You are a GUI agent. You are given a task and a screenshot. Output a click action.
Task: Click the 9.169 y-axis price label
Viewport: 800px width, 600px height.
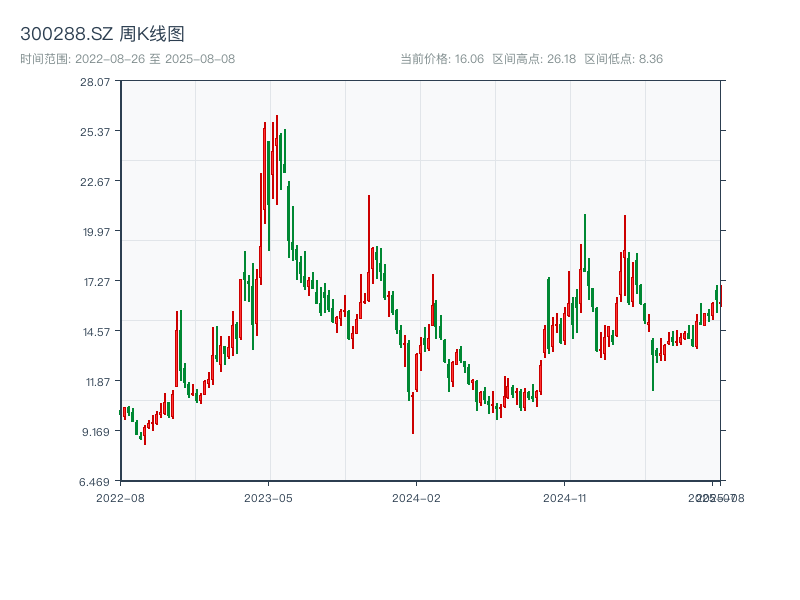[95, 432]
